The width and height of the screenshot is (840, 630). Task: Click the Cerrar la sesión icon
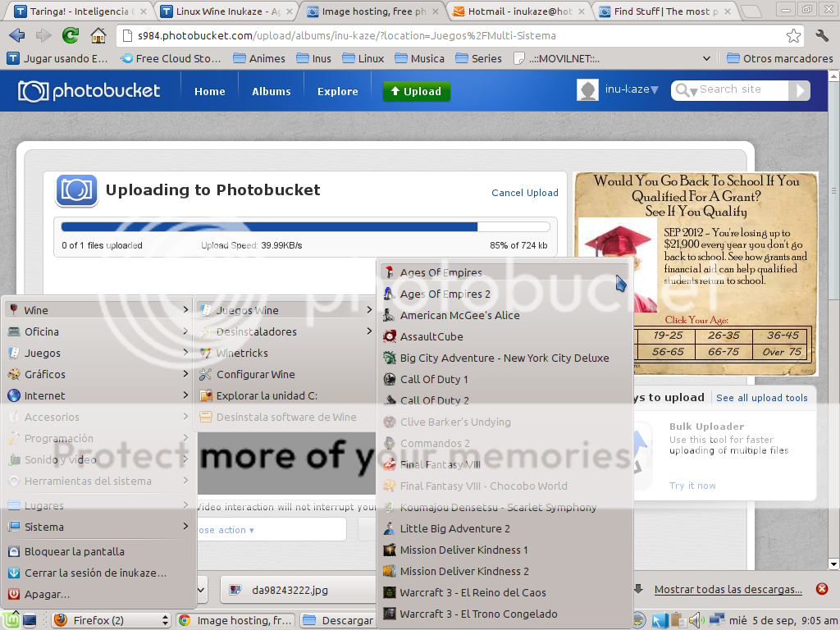click(x=14, y=573)
